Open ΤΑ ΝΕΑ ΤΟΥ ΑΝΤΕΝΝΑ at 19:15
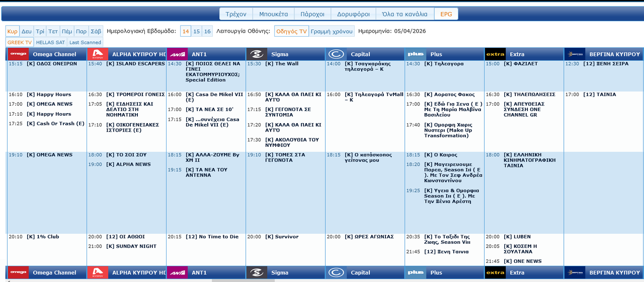Viewport: 644px width, 282px height. click(206, 172)
